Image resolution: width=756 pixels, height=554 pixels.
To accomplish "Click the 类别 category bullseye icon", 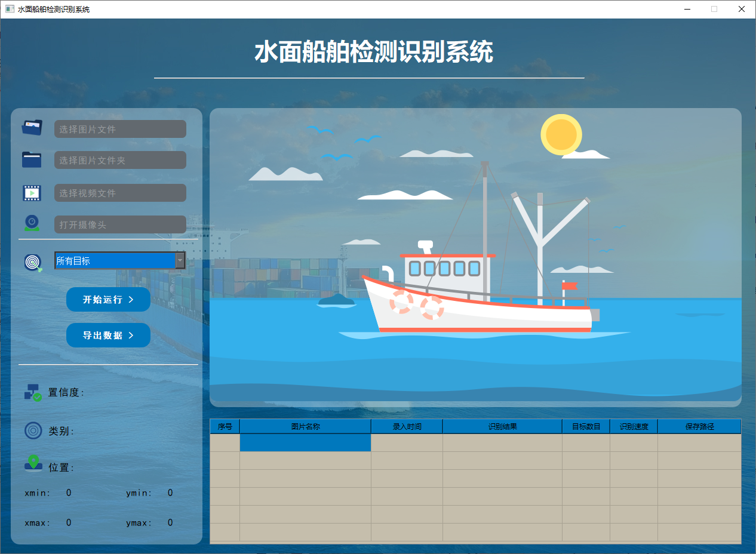I will tap(33, 430).
